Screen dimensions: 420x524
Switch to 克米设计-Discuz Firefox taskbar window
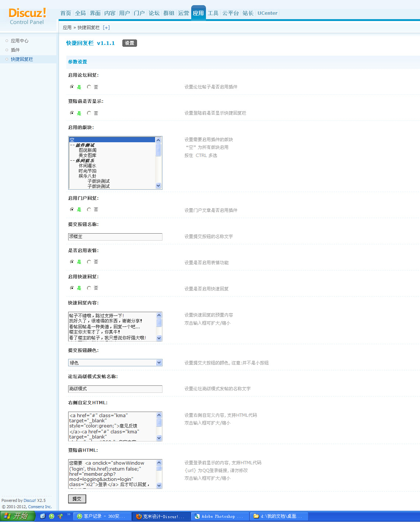tap(161, 516)
